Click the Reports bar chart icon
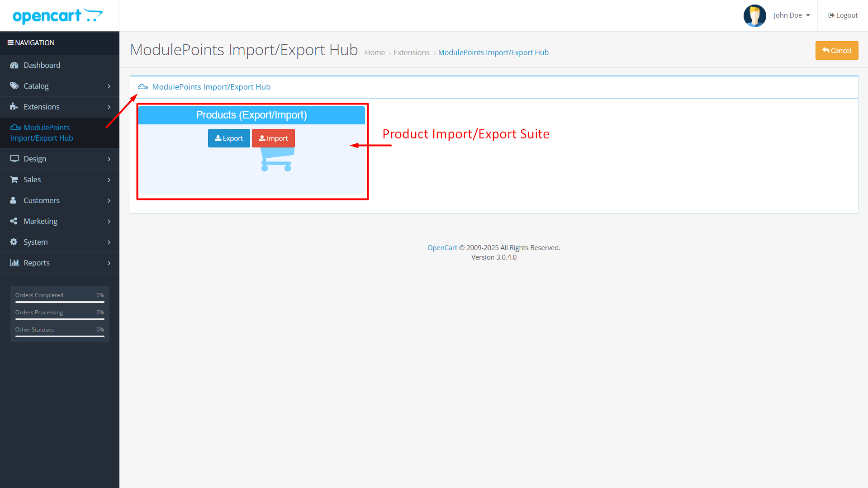The image size is (868, 488). coord(14,263)
